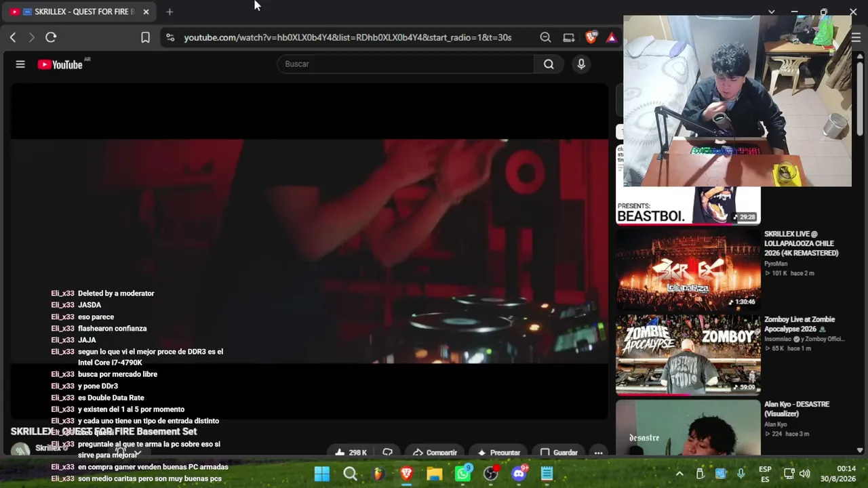Go back with the browser back arrow
This screenshot has height=488, width=868.
(13, 37)
